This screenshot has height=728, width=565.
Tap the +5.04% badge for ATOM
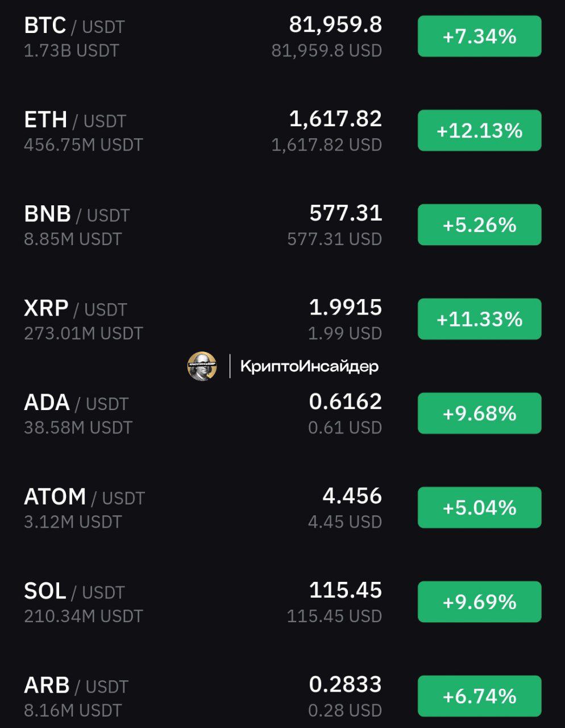coord(479,507)
